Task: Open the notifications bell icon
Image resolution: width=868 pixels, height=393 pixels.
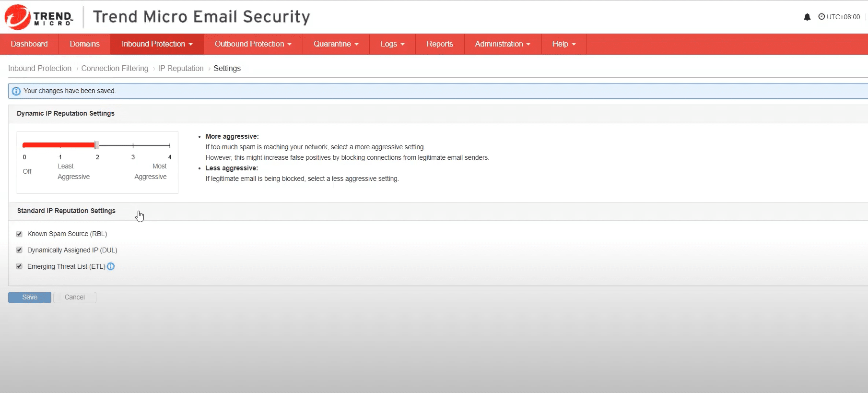Action: point(807,17)
